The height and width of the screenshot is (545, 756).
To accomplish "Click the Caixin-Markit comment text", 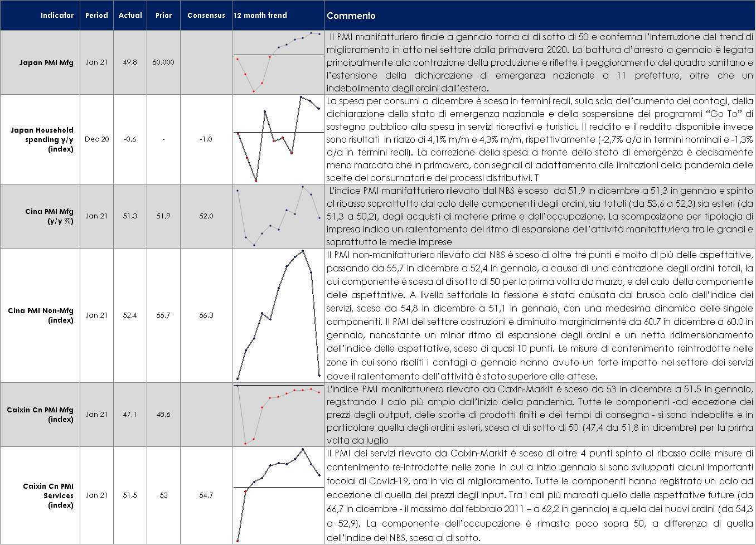I will click(539, 415).
